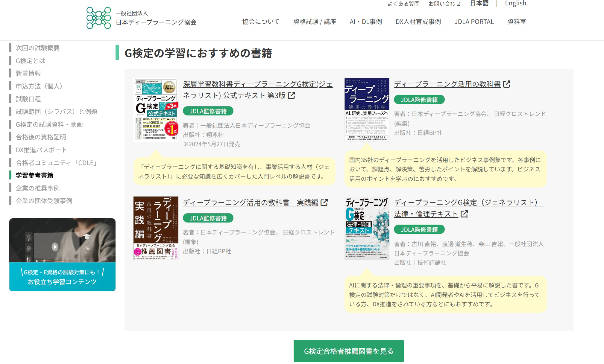Click the 国内35社のディープラーニング description bubble
The height and width of the screenshot is (364, 604).
tap(445, 169)
